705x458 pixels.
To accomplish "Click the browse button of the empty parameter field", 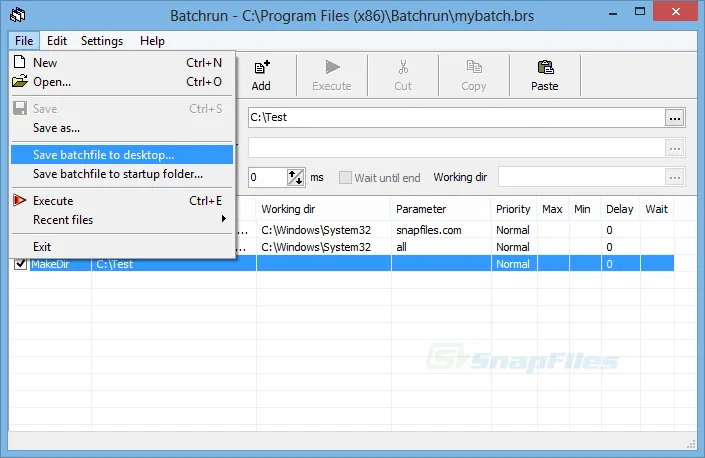I will click(674, 148).
